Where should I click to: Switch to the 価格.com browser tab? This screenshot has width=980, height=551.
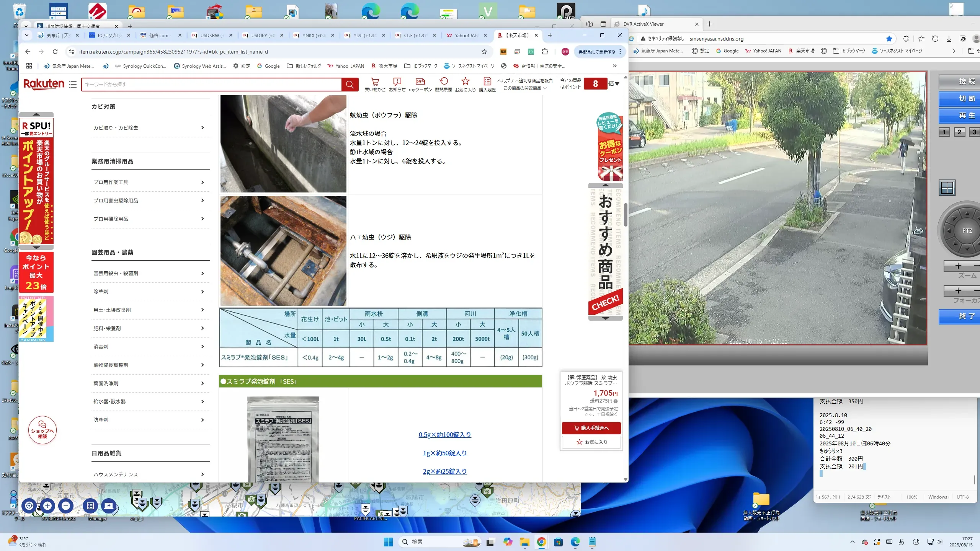[159, 35]
